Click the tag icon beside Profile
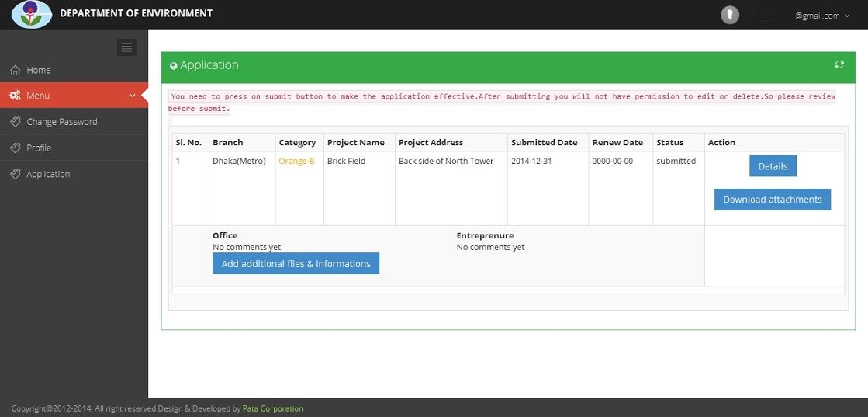The image size is (868, 417). 16,148
